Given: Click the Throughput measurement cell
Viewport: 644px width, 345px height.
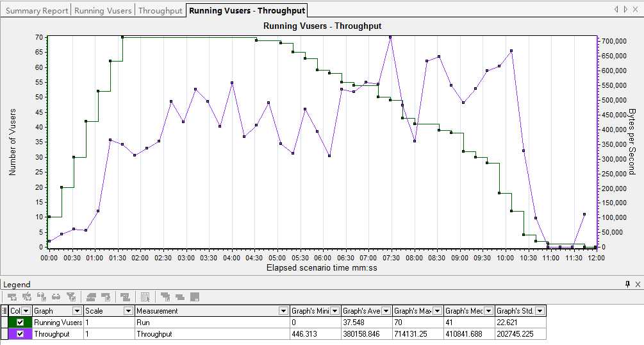Looking at the screenshot, I should click(212, 334).
